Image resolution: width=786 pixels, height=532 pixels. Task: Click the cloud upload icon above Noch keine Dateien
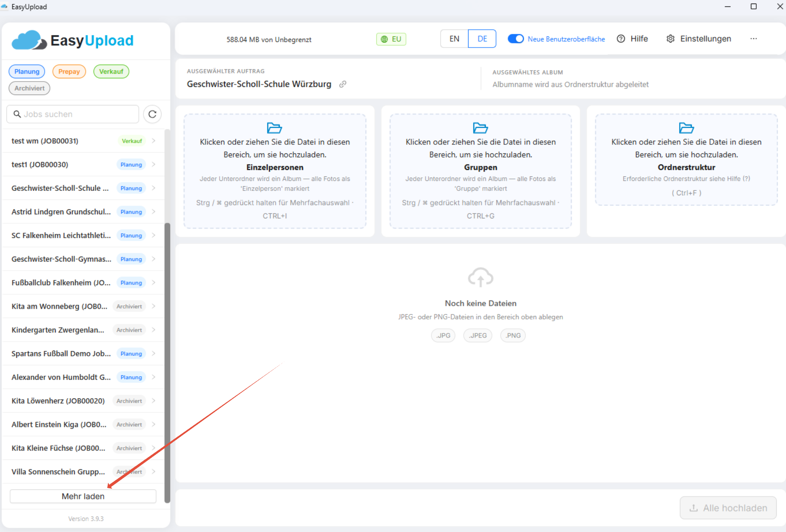tap(480, 277)
